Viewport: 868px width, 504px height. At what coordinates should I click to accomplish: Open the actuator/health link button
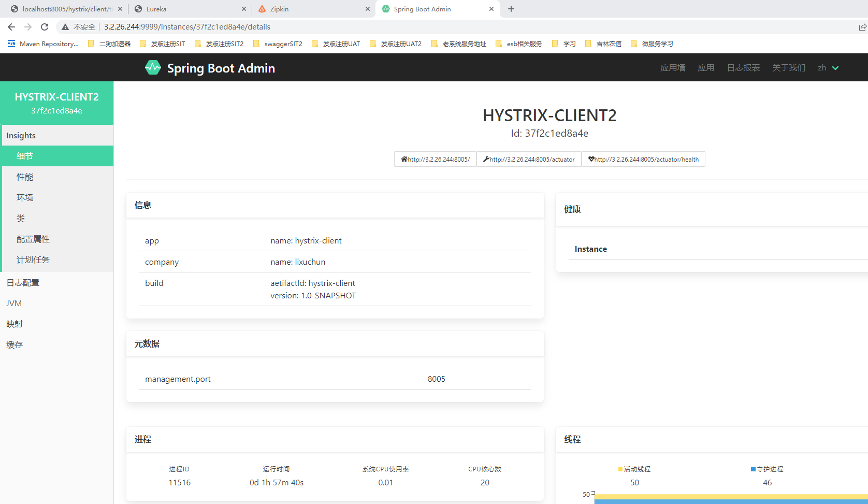[643, 159]
